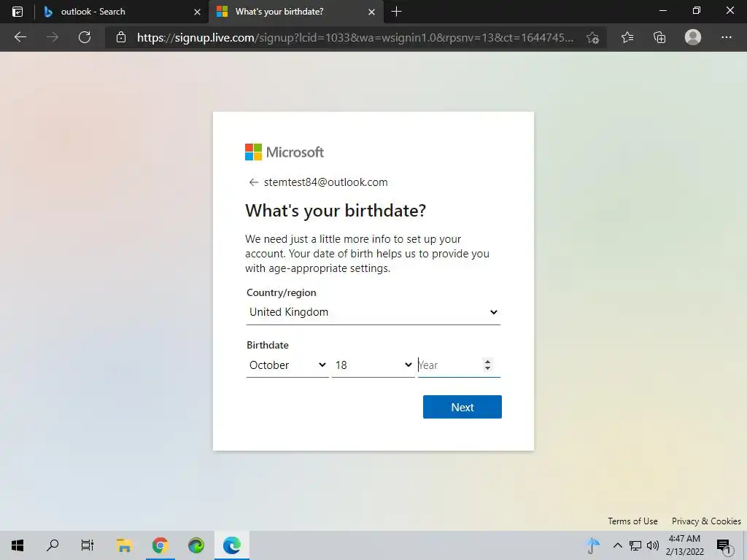Close the What's your birthdate tab
The height and width of the screenshot is (560, 747).
pyautogui.click(x=371, y=12)
